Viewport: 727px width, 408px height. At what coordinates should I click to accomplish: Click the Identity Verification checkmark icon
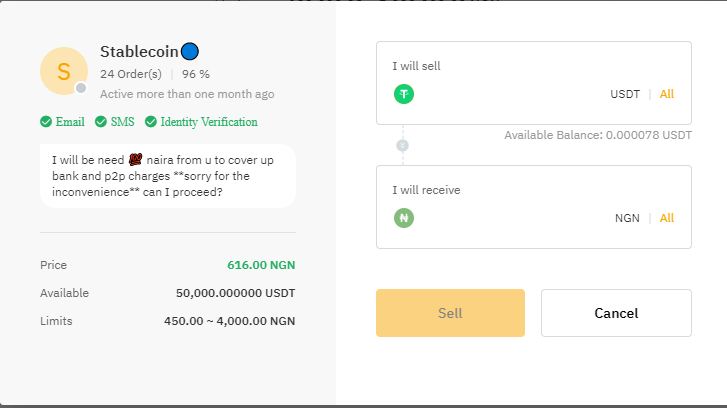point(151,122)
